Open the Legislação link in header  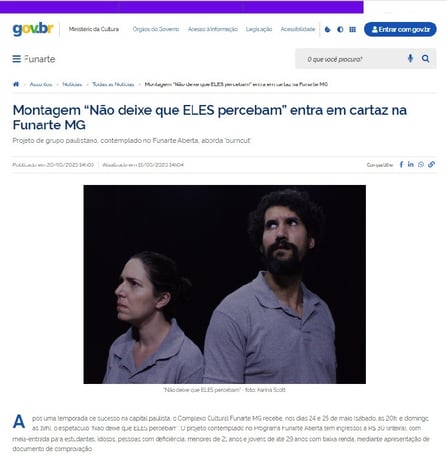point(259,29)
